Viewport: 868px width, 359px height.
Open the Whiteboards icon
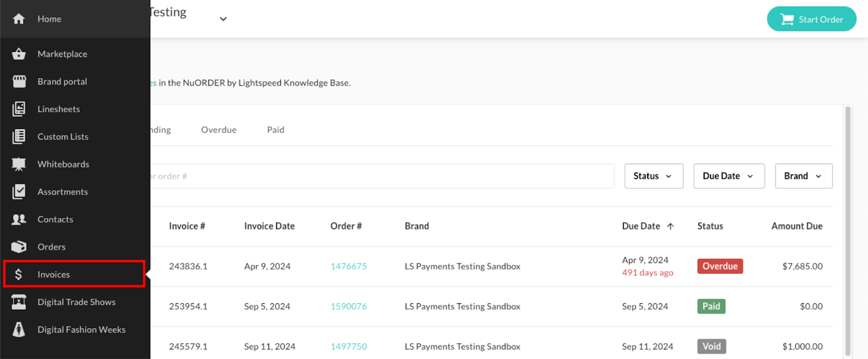[x=19, y=164]
